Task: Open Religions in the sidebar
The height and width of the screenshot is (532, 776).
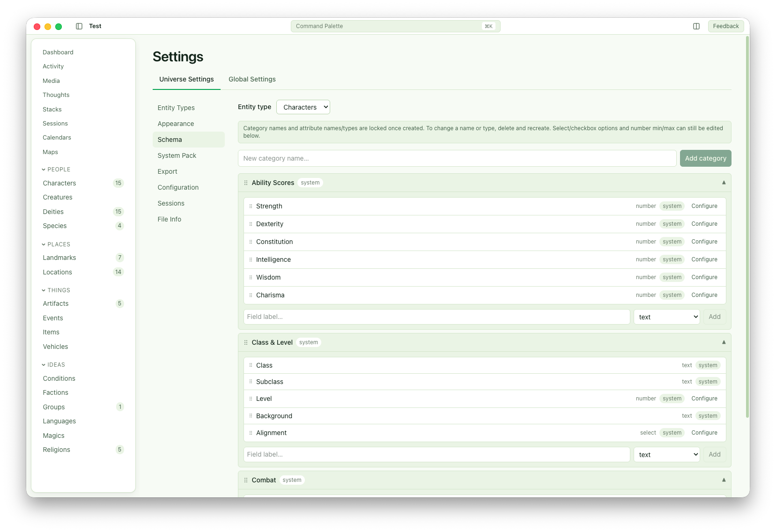Action: pos(83,450)
